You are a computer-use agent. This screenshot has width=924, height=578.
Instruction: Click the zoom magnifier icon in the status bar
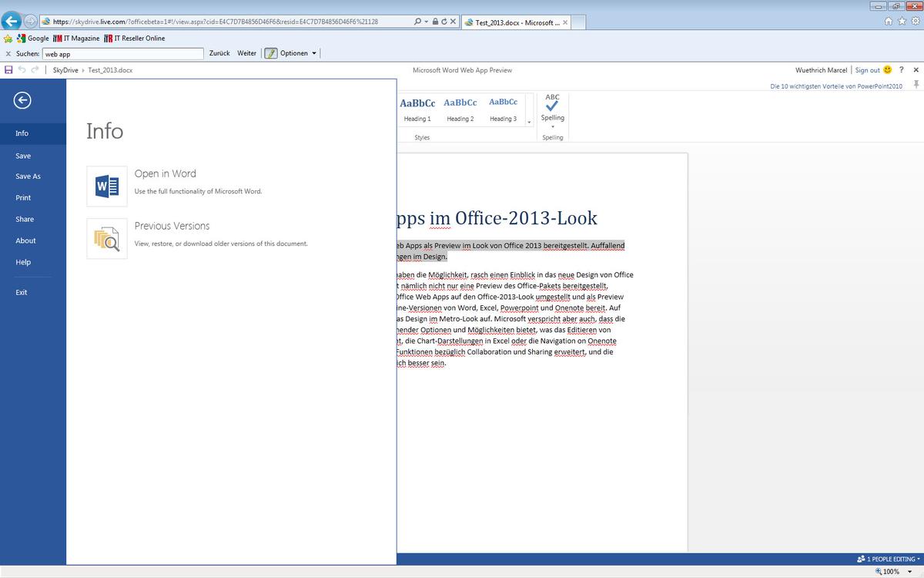(x=879, y=571)
